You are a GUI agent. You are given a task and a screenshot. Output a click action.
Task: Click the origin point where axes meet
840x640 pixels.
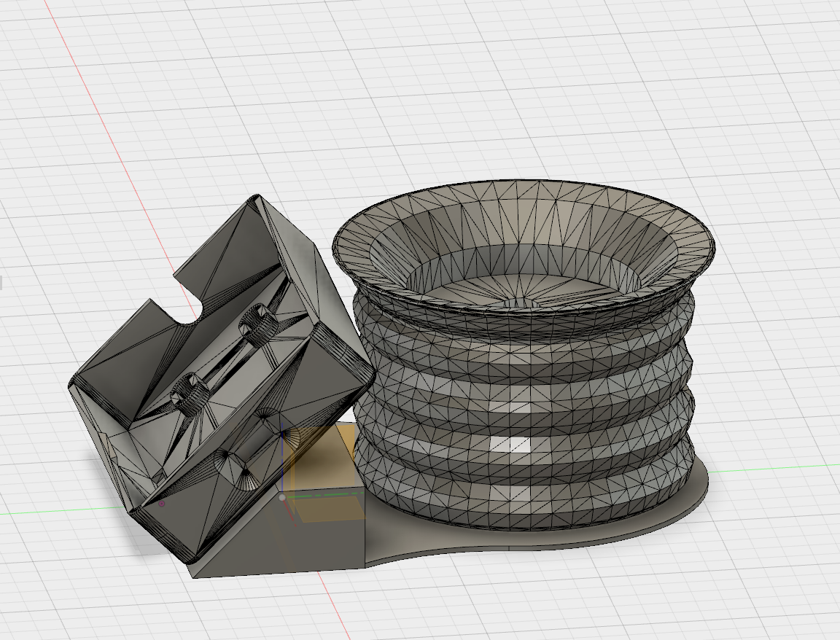click(x=282, y=498)
